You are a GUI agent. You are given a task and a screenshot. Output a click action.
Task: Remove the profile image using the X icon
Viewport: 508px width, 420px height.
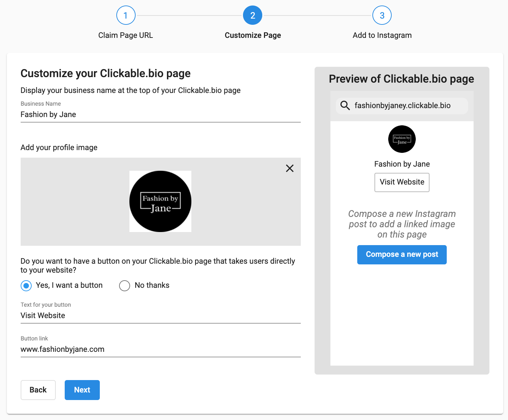click(289, 168)
